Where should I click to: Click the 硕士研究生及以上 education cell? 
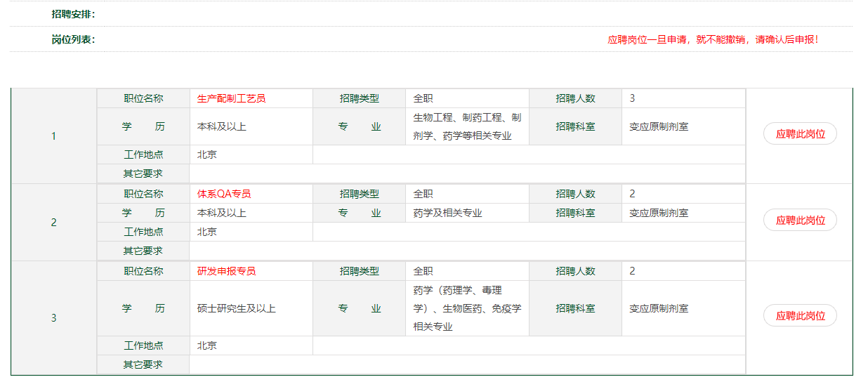(237, 308)
